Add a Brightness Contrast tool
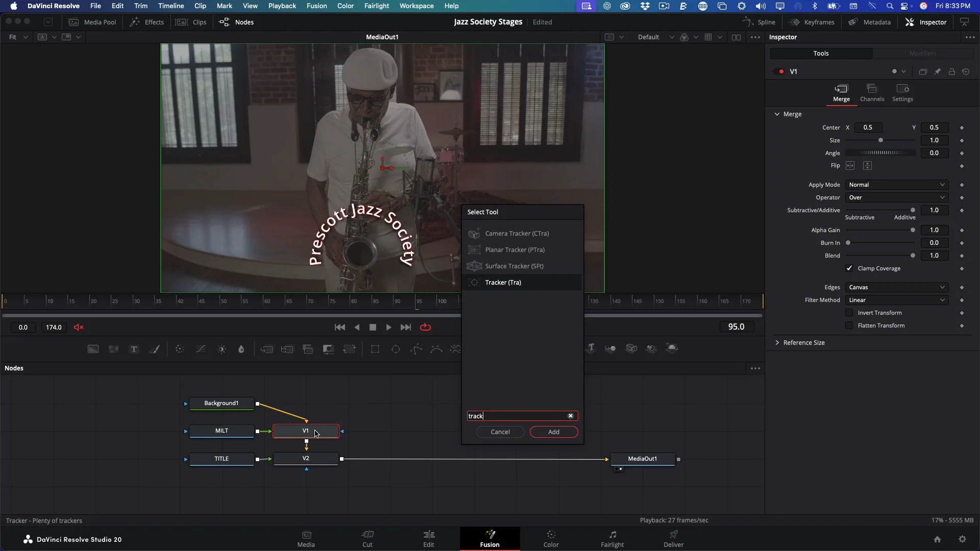The height and width of the screenshot is (551, 980). [222, 349]
